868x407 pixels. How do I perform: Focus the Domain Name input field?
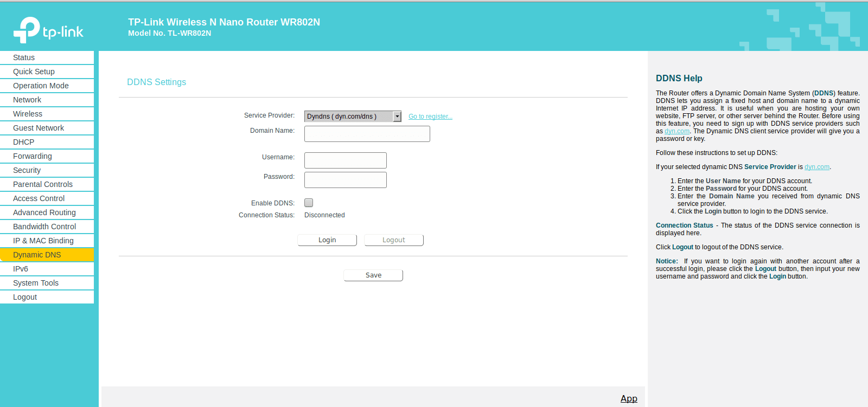pos(367,134)
